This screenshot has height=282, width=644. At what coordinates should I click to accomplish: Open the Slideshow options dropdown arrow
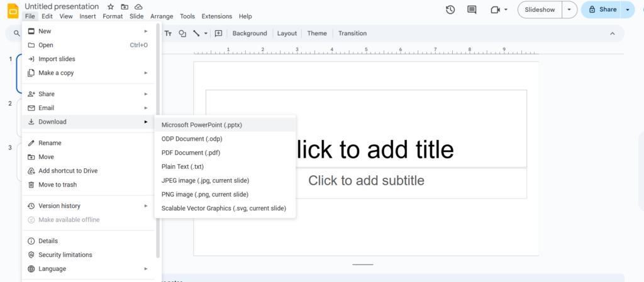[x=569, y=9]
